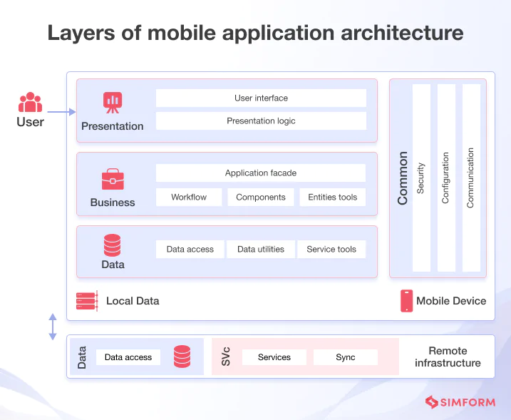Click the User people icon
511x420 pixels.
pyautogui.click(x=30, y=103)
